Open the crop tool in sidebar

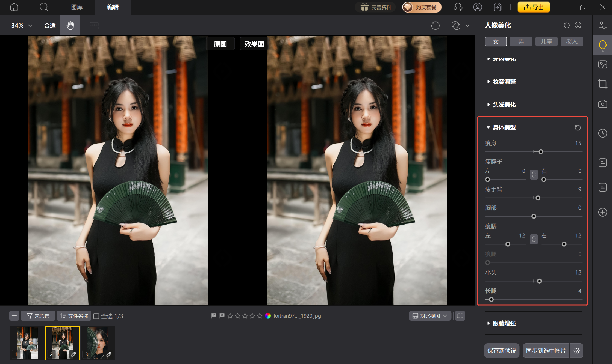[602, 84]
